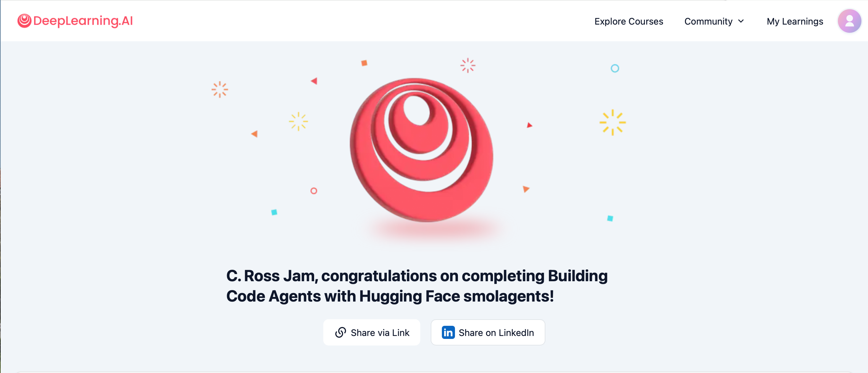
Task: Click the pink starburst confetti decoration
Action: point(468,66)
